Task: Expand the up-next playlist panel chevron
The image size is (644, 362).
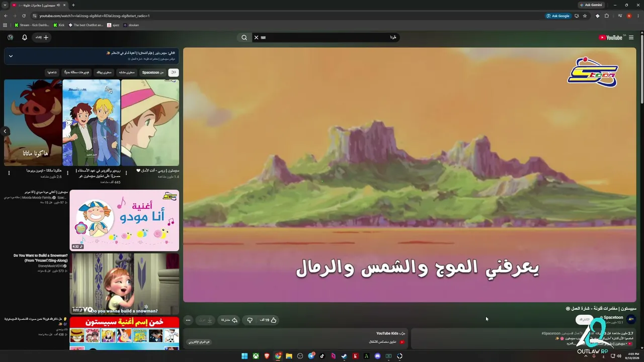Action: point(11,56)
